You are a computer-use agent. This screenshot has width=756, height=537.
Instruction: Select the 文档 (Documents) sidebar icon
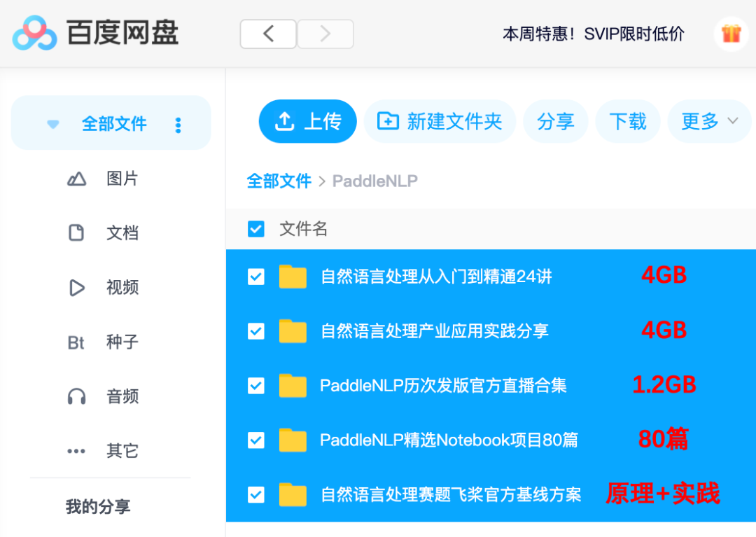[76, 232]
